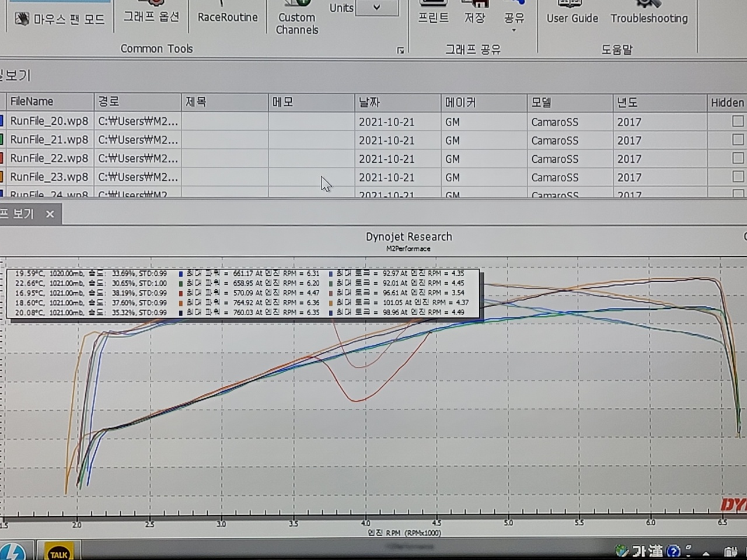Click path cell of RunFile_20.wp8 row
The height and width of the screenshot is (560, 747).
(x=138, y=121)
